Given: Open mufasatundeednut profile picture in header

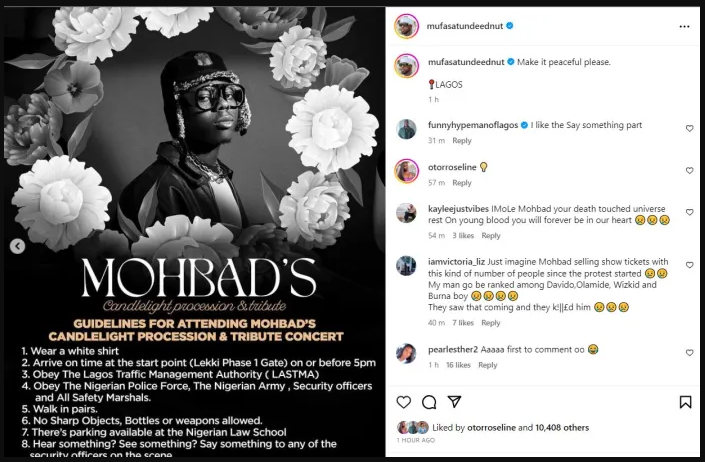Looking at the screenshot, I should [x=406, y=26].
